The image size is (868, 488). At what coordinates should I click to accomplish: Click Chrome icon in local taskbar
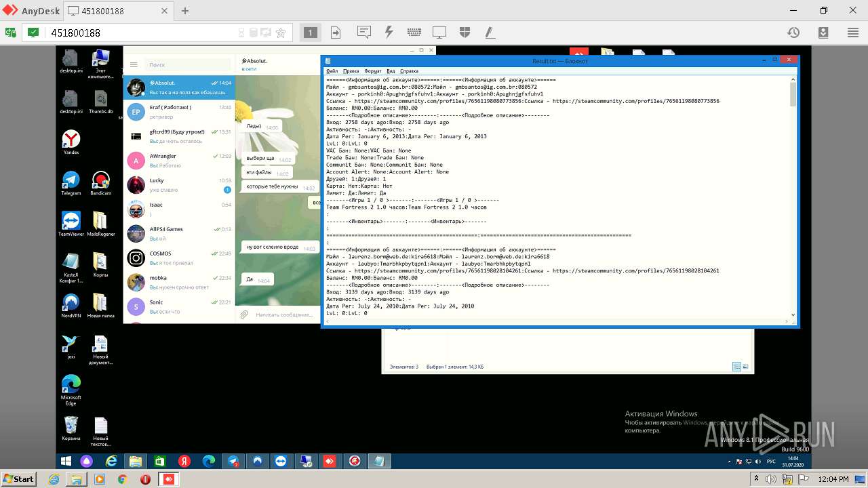[122, 479]
